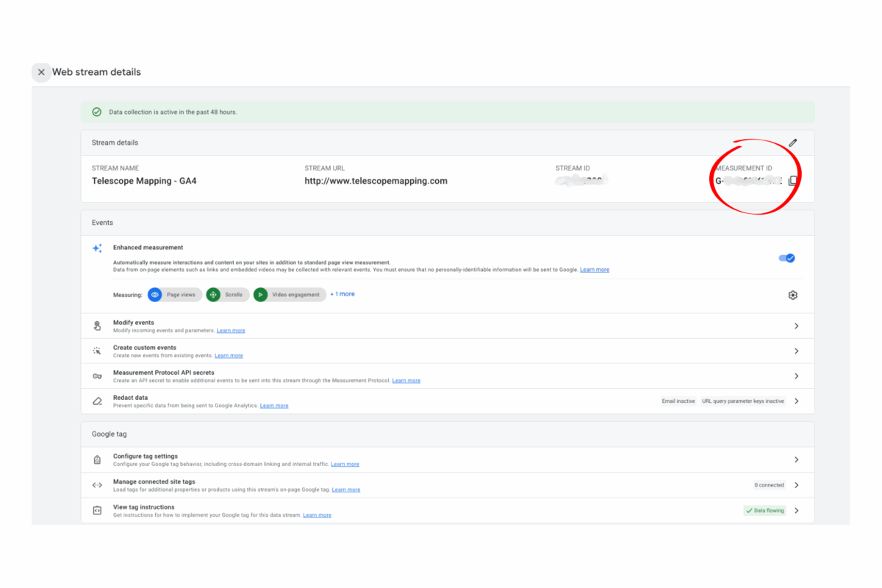The image size is (882, 588).
Task: Click the View tag instructions icon
Action: pos(97,510)
